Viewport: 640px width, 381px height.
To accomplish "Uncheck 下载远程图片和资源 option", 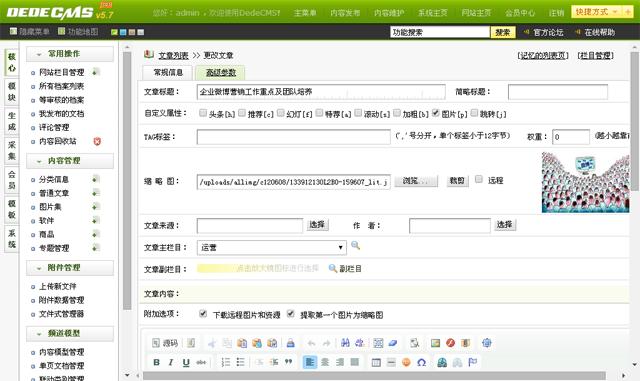I will 203,314.
